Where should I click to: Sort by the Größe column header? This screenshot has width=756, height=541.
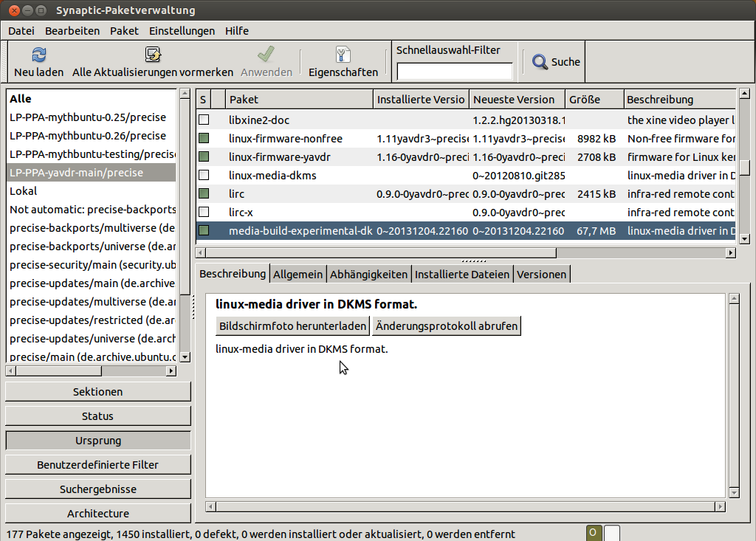[x=594, y=100]
